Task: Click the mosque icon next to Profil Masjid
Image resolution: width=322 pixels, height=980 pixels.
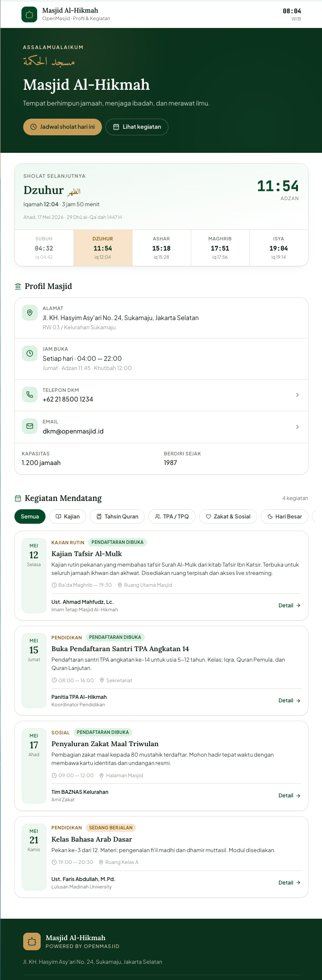Action: [x=18, y=286]
